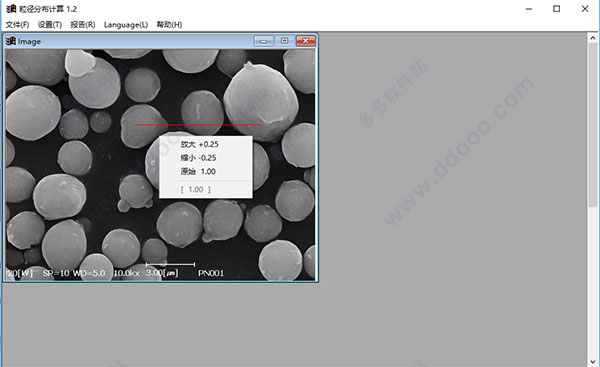This screenshot has width=600, height=367.
Task: Click scrollbar up arrow at right edge
Action: [593, 38]
